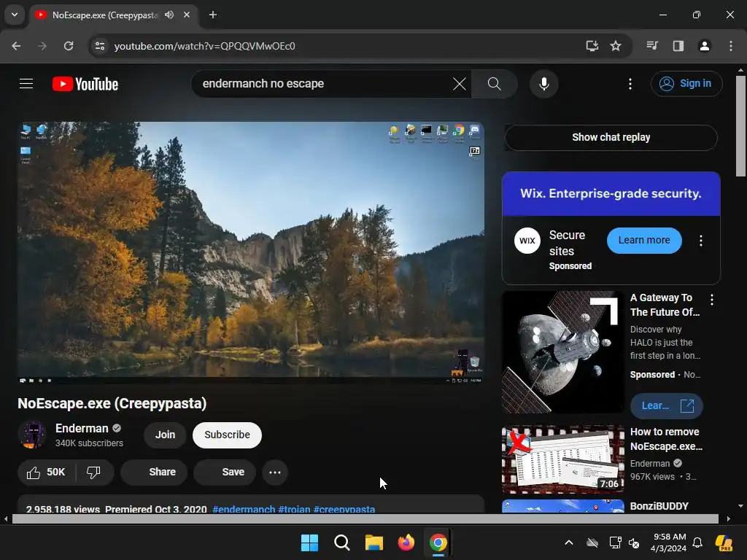This screenshot has height=560, width=747.
Task: Share the NoEscape.exe video
Action: [x=153, y=472]
